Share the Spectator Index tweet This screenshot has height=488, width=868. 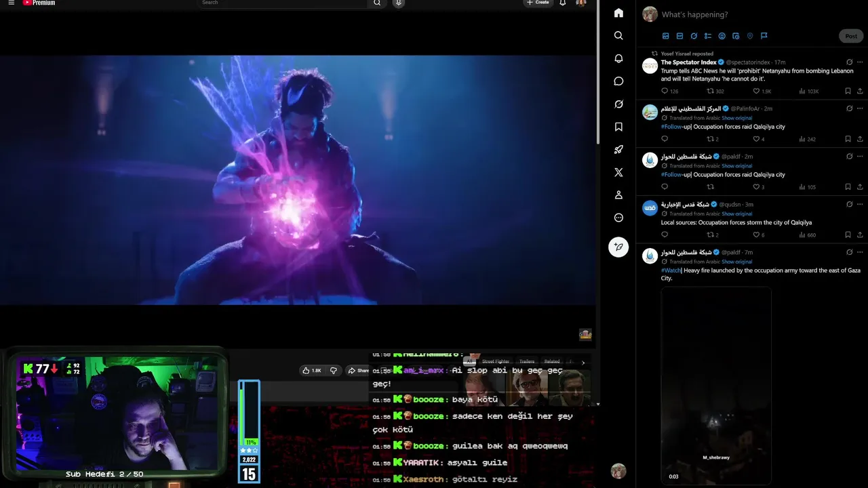[x=861, y=91]
